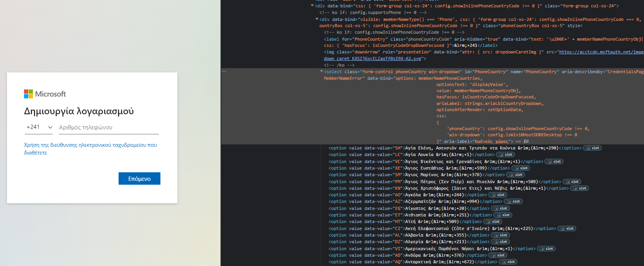Open the +241 country code dropdown
644x266 pixels.
coord(40,127)
